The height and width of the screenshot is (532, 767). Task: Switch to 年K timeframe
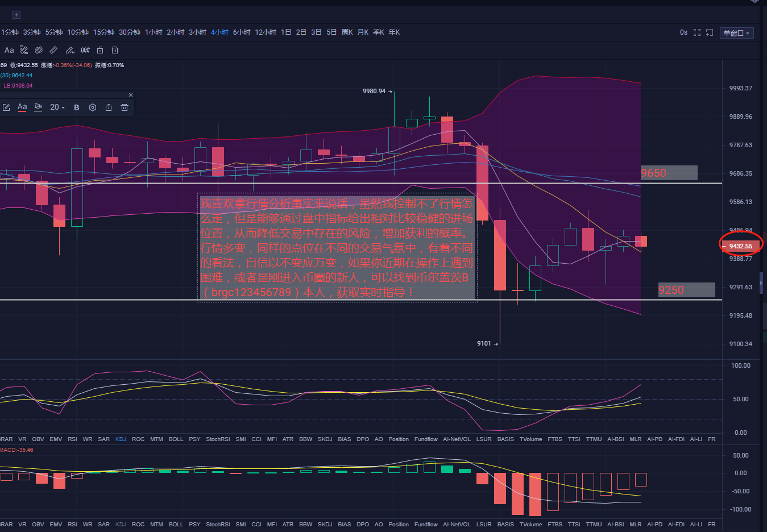pyautogui.click(x=394, y=32)
